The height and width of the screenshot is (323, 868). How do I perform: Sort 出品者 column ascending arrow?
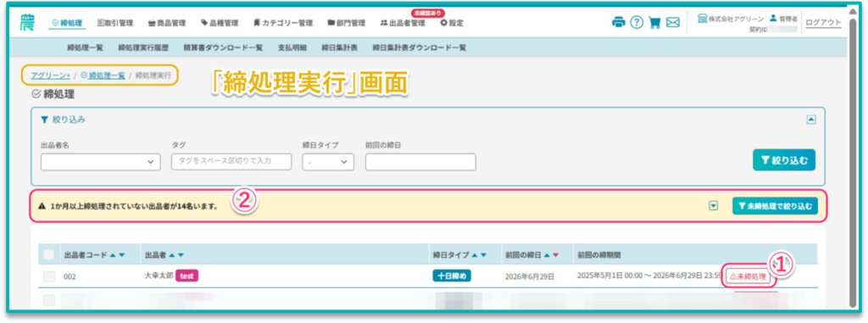171,255
